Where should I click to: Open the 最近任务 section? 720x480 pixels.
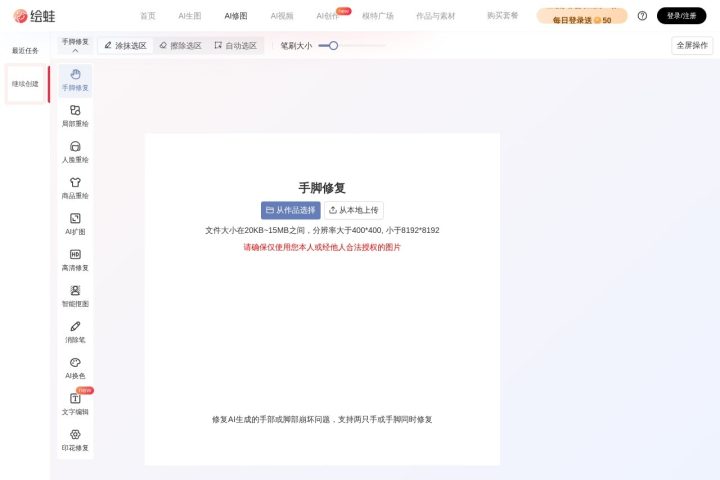(25, 51)
